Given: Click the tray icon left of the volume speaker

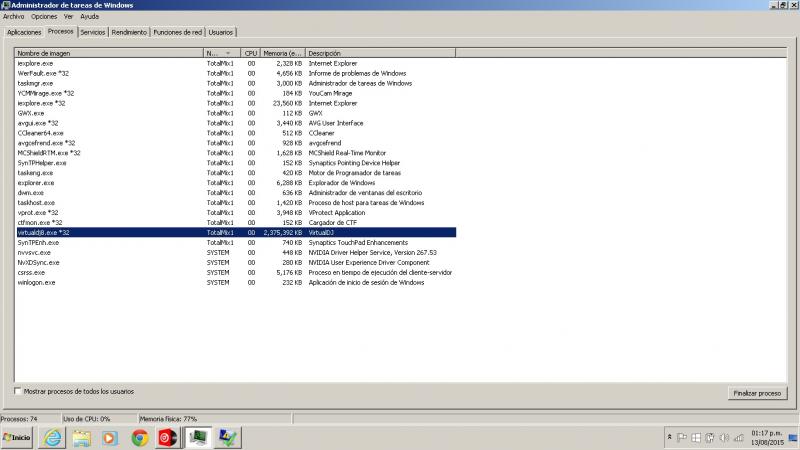Looking at the screenshot, I should [710, 438].
